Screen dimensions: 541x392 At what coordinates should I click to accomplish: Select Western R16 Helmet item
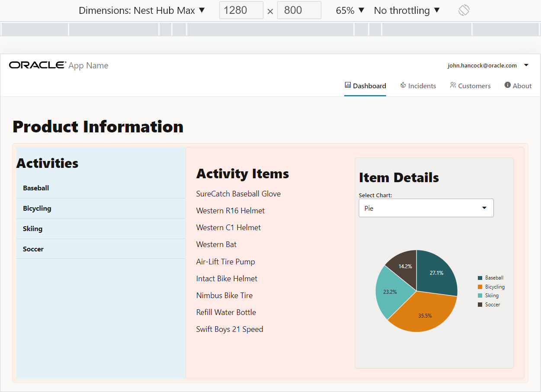click(230, 211)
